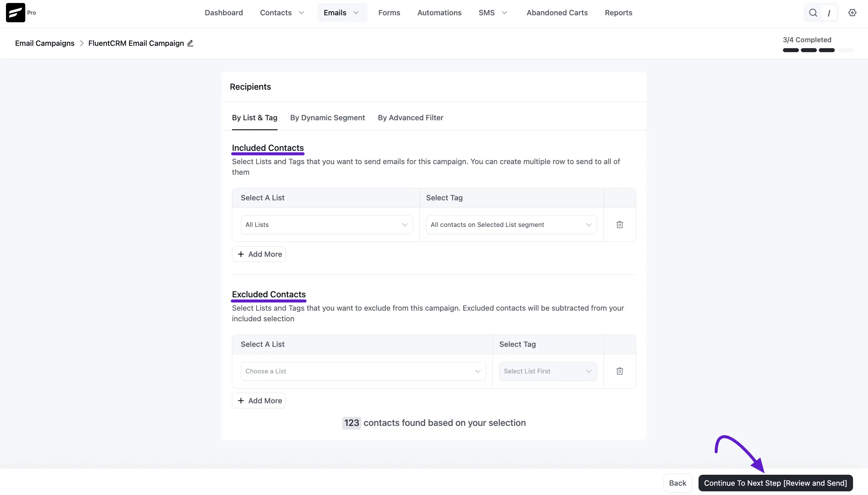The image size is (868, 495).
Task: Click the slash shortcut key icon
Action: 828,13
